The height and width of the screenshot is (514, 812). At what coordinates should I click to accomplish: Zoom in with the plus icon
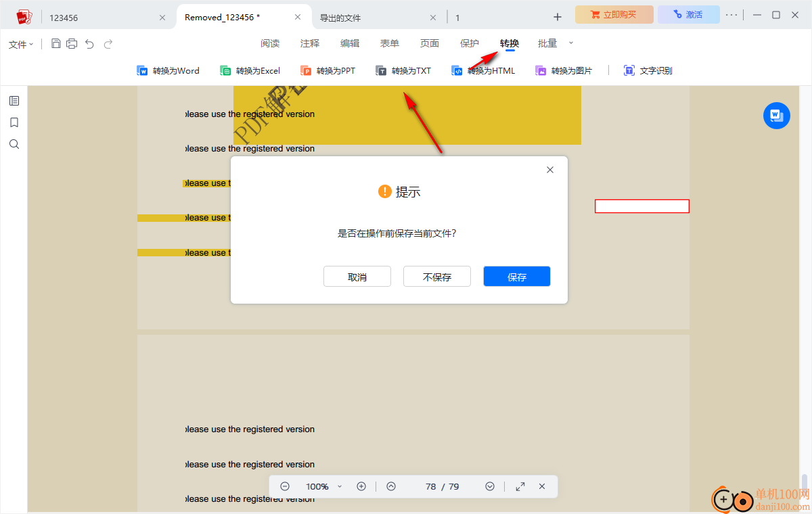tap(361, 486)
